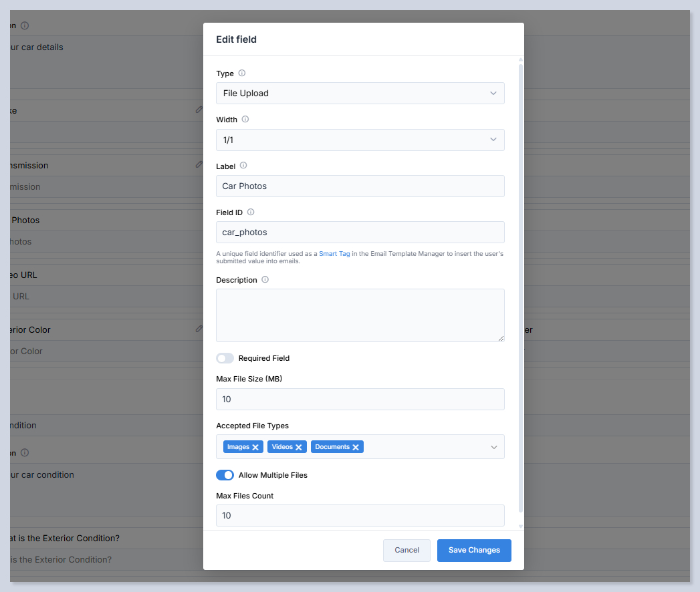Disable the Allow Multiple Files toggle
The height and width of the screenshot is (592, 700).
point(225,475)
